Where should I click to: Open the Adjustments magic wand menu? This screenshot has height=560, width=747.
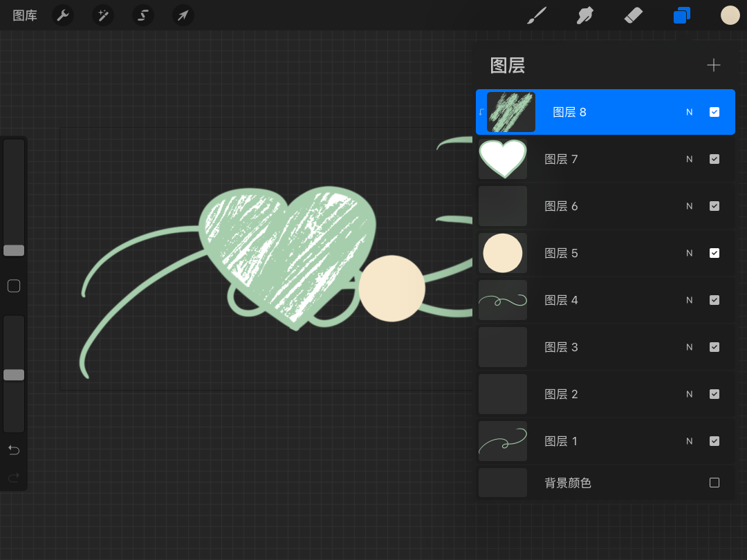click(103, 15)
